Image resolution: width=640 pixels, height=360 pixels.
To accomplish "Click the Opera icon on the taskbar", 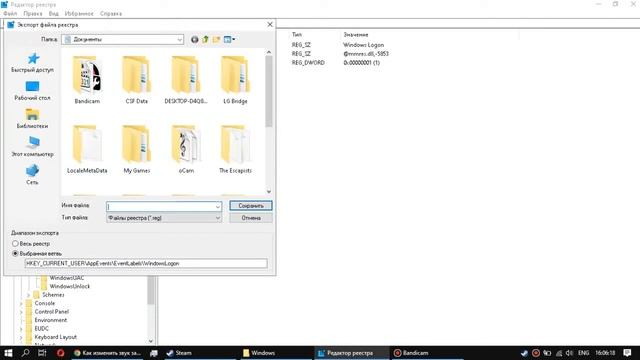I will click(60, 353).
